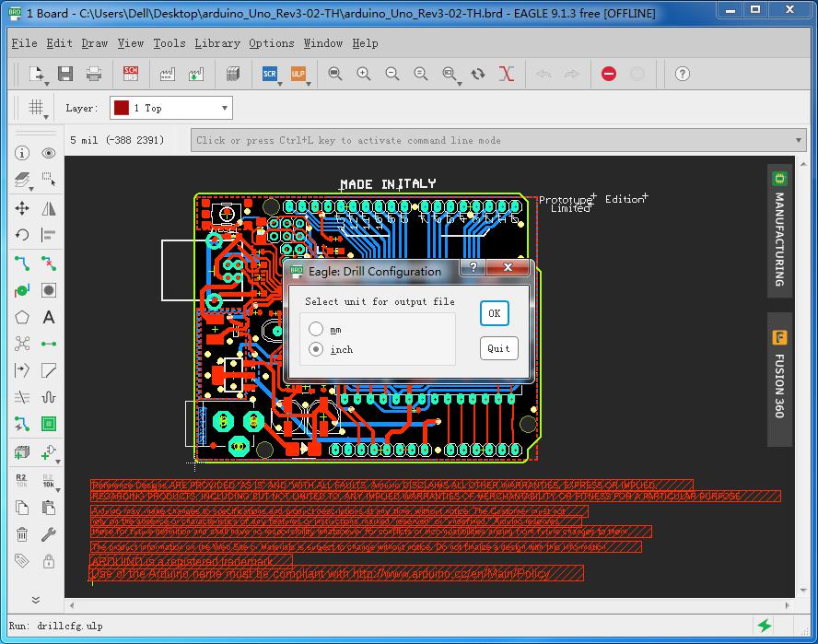Select the mm radio button
This screenshot has height=644, width=818.
pyautogui.click(x=316, y=329)
